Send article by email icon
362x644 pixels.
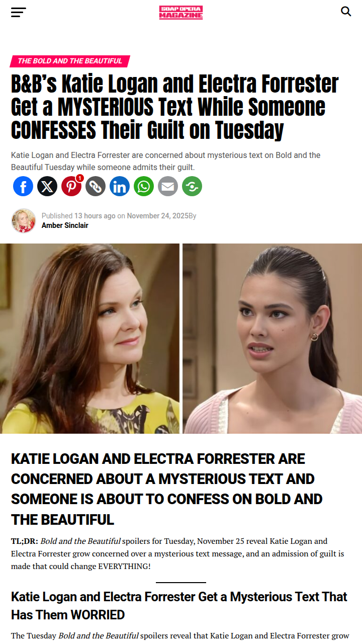[x=168, y=186]
